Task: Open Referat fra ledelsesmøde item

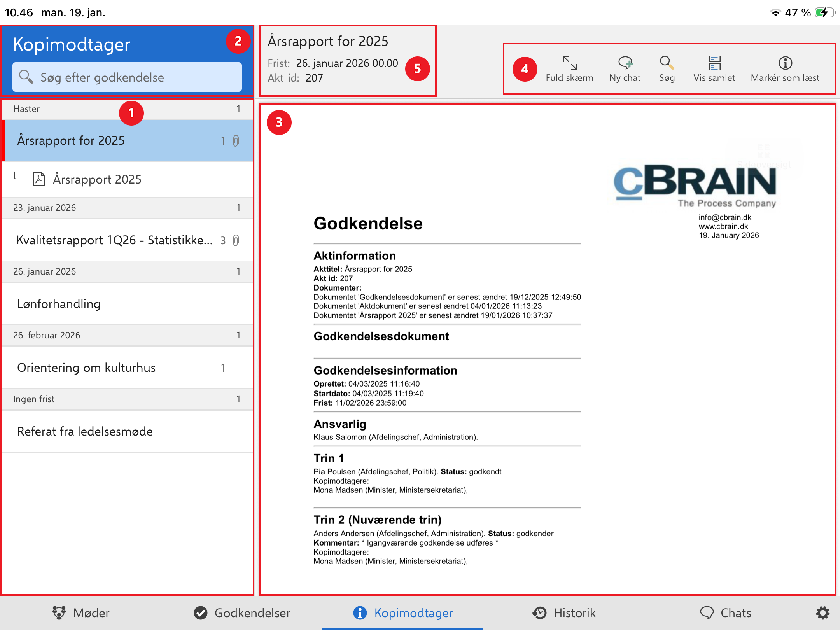Action: pos(127,431)
